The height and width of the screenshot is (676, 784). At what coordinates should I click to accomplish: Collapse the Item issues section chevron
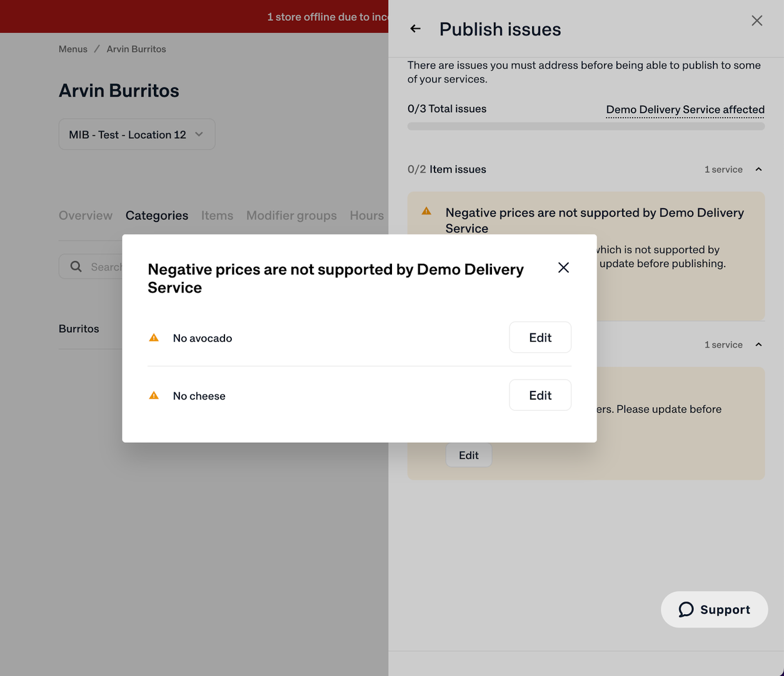tap(758, 169)
